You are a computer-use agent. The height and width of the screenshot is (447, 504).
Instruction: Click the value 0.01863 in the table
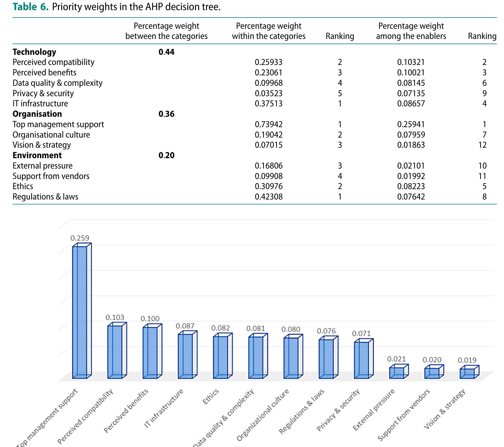click(x=411, y=145)
